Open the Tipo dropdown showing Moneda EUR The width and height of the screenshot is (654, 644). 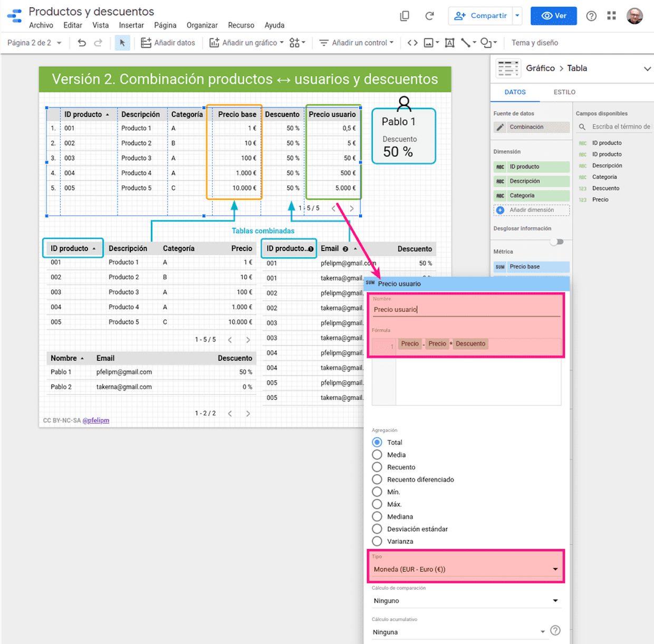[x=466, y=570]
